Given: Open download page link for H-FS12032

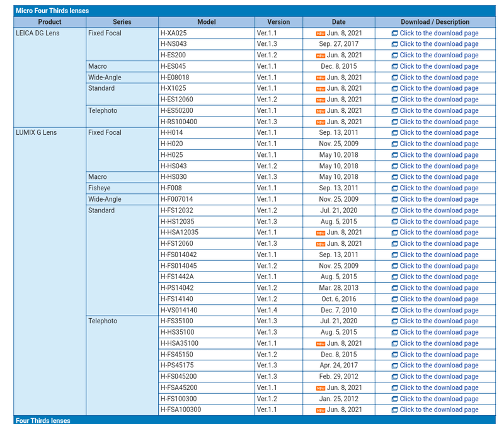Looking at the screenshot, I should click(438, 210).
